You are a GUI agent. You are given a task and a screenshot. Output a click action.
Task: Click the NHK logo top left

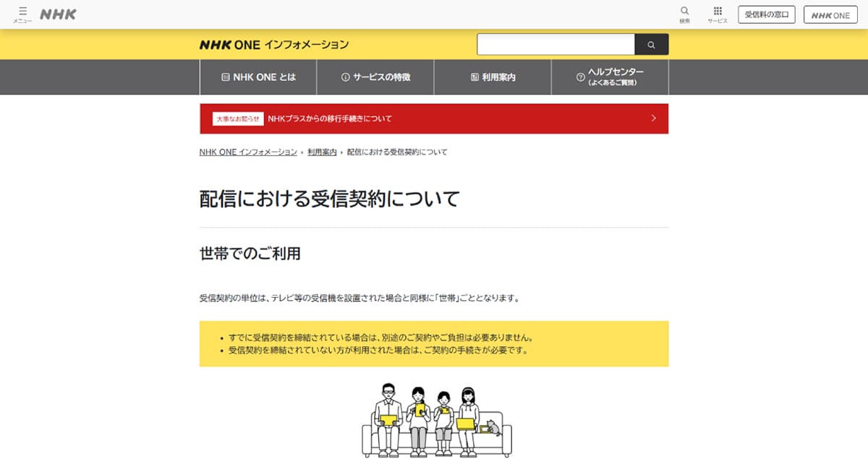[x=57, y=13]
